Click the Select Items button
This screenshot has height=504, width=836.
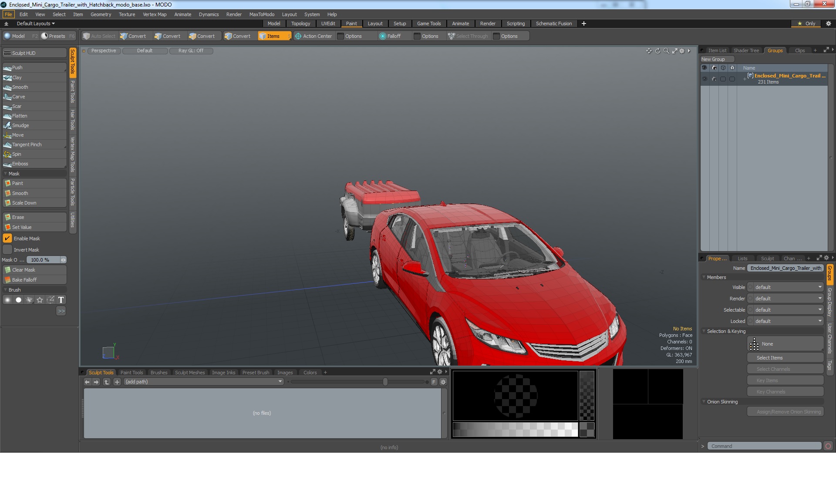[x=769, y=358]
